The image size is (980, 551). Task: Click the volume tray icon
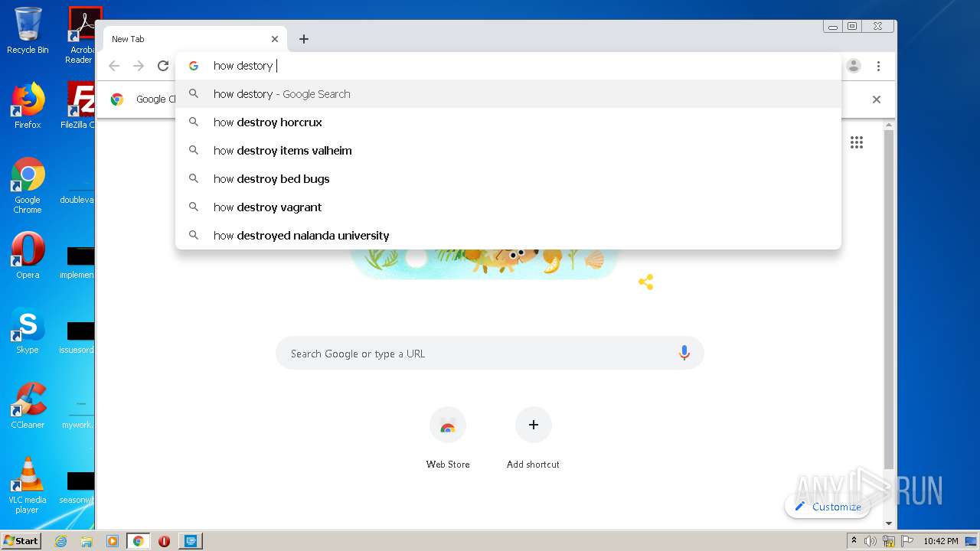[871, 541]
